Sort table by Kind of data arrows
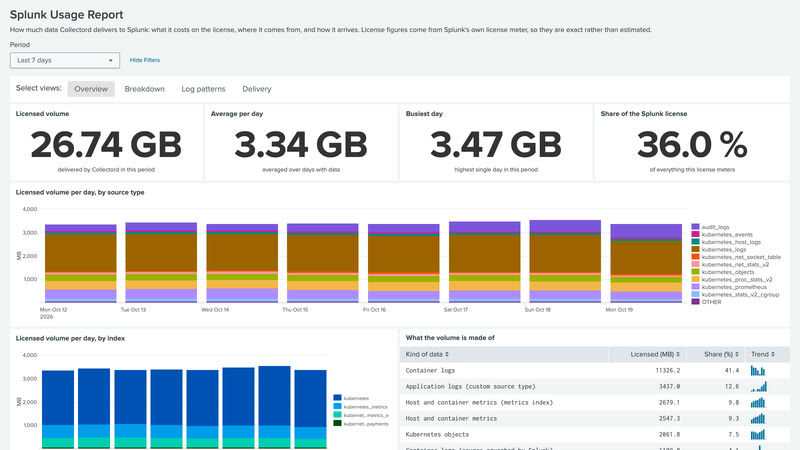 click(x=447, y=354)
